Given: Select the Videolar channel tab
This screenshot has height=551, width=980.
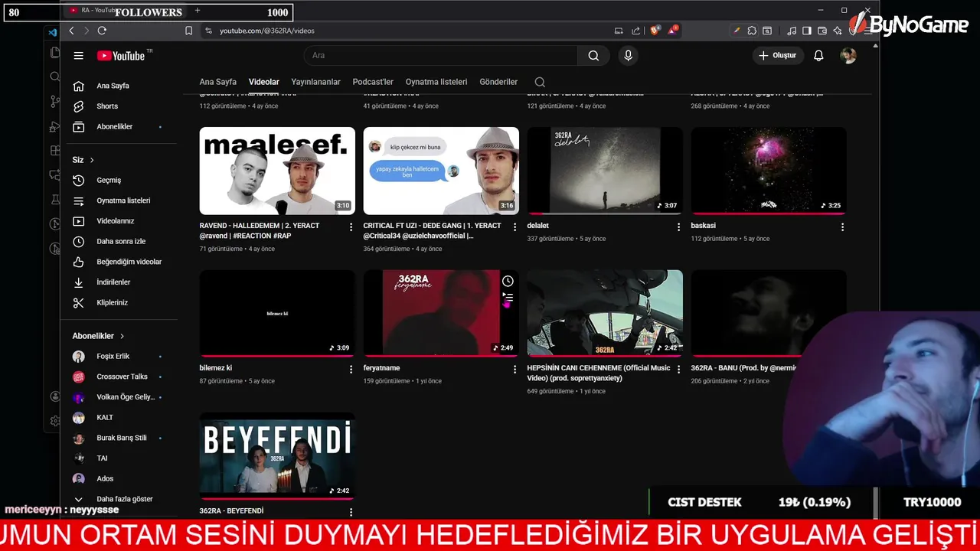Looking at the screenshot, I should pos(264,82).
